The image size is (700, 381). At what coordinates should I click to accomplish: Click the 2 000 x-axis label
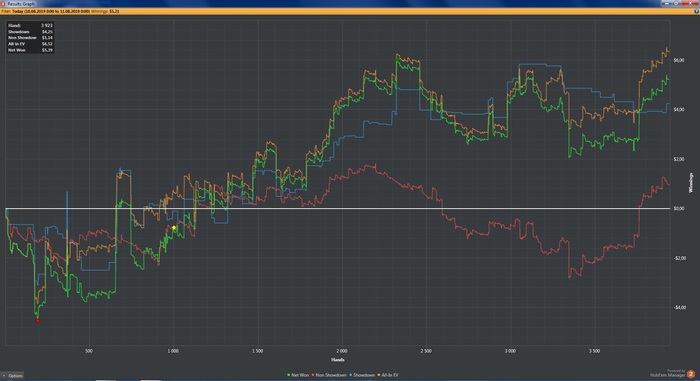click(342, 351)
